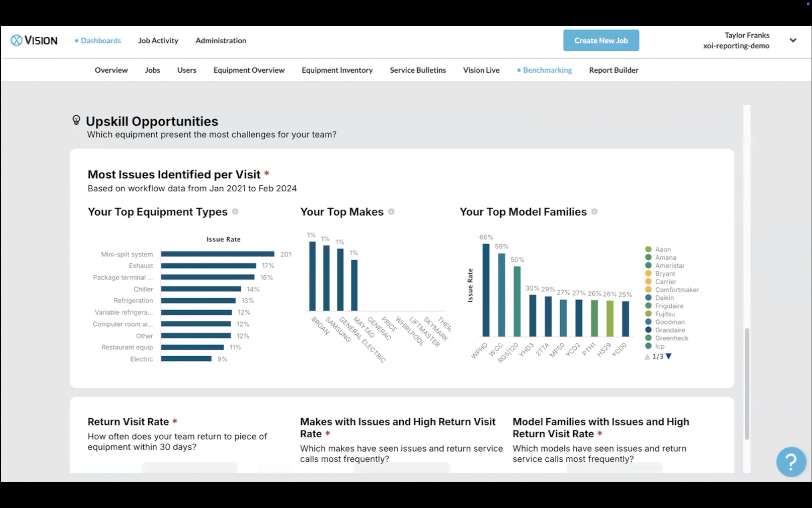The width and height of the screenshot is (812, 508).
Task: Click the help question mark bubble
Action: 790,462
